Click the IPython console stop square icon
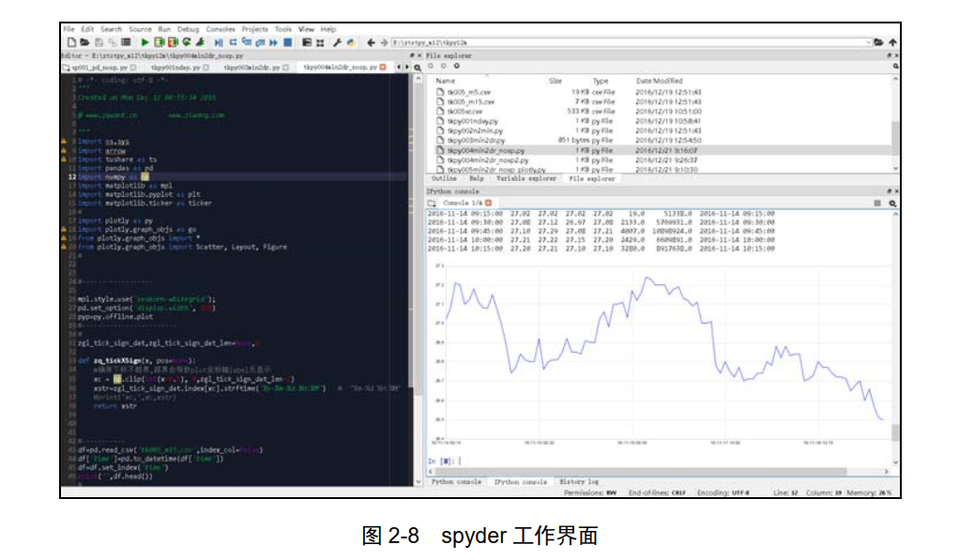Viewport: 959px width, 560px height. coord(877,203)
